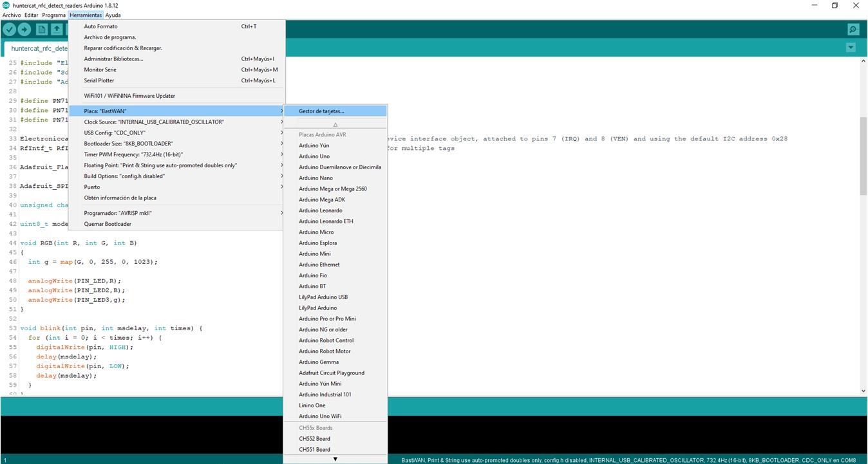Launch Monitor Serie from the menu

coord(176,70)
